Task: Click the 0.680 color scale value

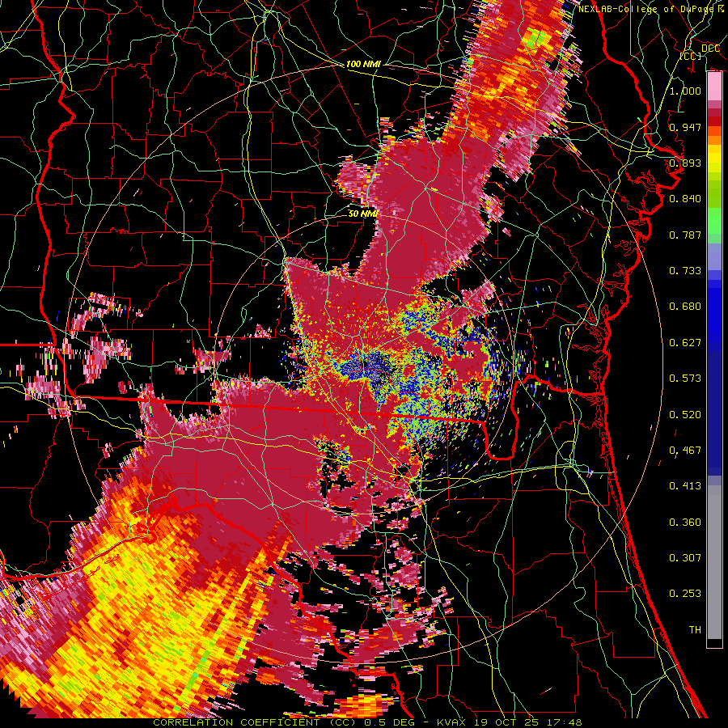Action: pyautogui.click(x=685, y=307)
